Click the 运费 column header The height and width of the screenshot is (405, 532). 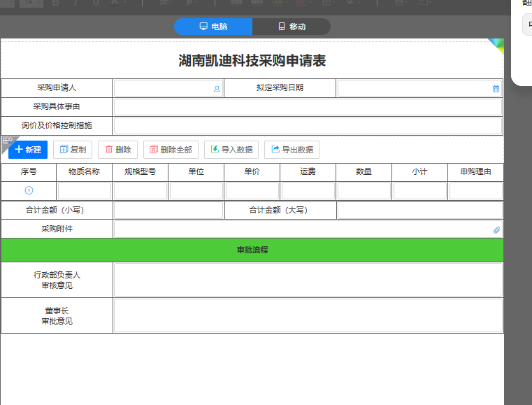pos(308,172)
